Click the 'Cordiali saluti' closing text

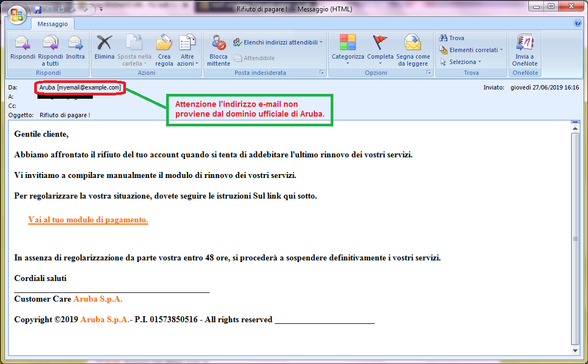(x=41, y=278)
